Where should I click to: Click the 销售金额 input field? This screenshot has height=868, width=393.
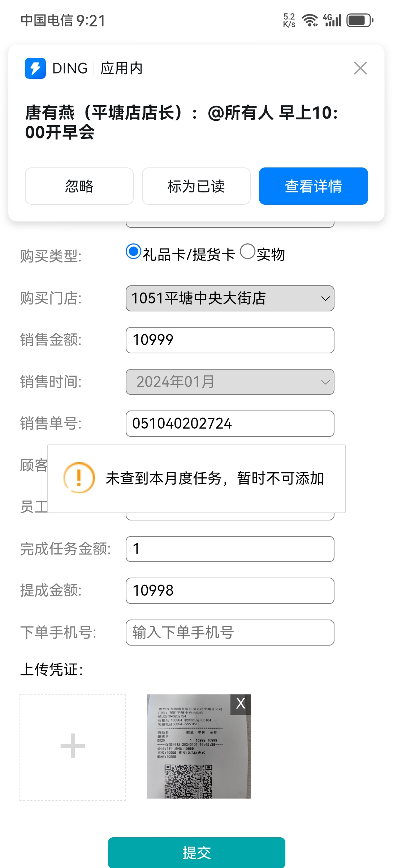pos(230,340)
